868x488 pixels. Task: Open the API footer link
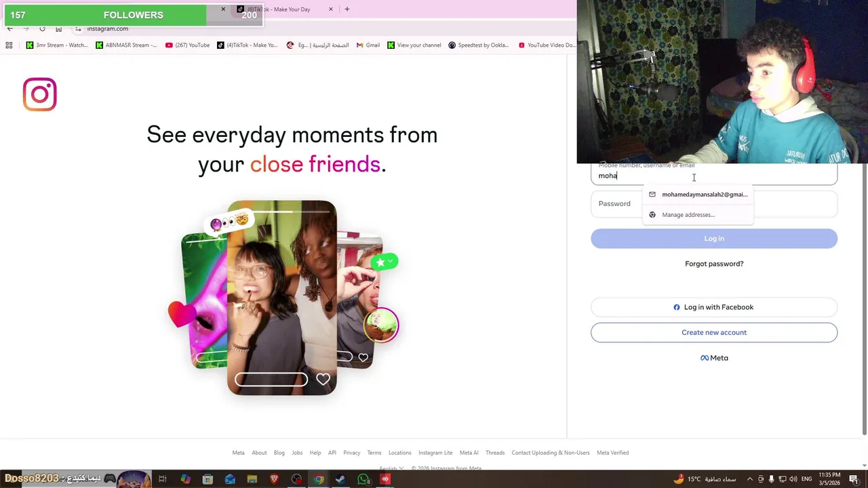pyautogui.click(x=332, y=453)
